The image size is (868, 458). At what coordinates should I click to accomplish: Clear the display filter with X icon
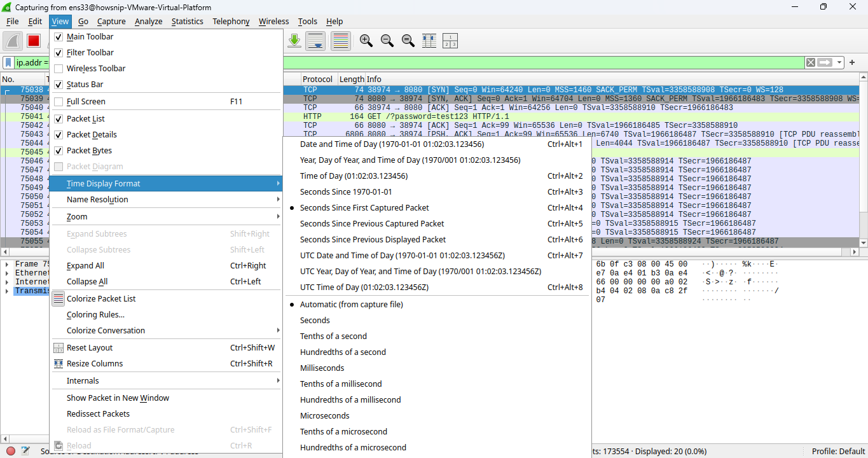(810, 62)
